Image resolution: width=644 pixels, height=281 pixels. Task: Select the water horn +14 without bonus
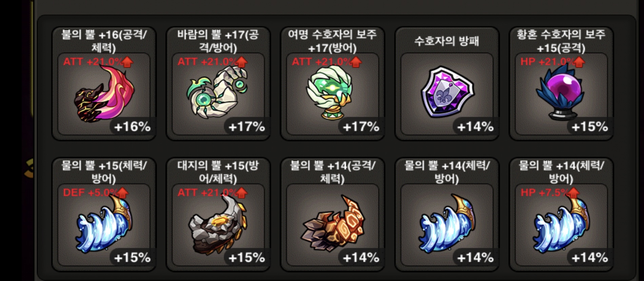(447, 223)
